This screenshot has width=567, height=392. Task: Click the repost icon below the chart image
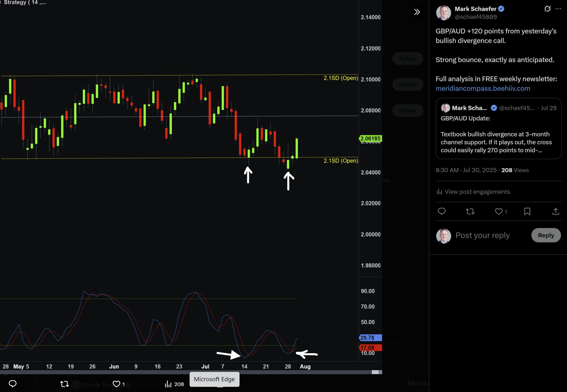pos(64,384)
